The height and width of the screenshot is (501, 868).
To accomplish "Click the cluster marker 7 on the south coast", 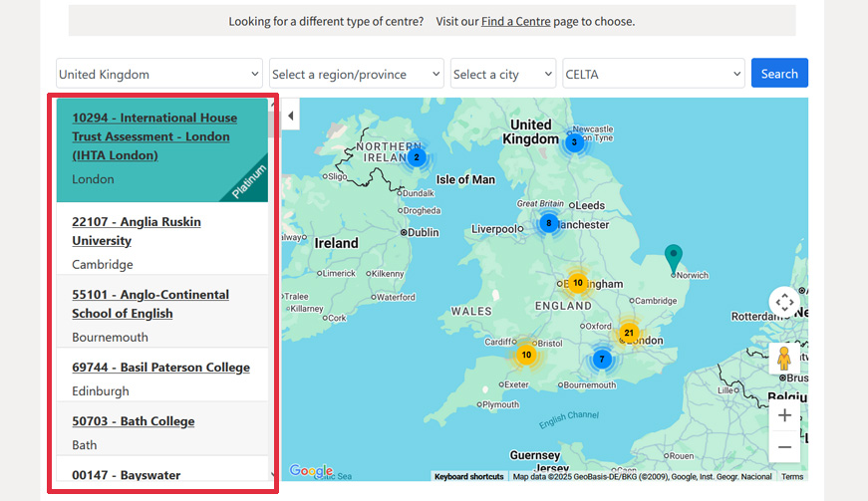I will (x=601, y=359).
